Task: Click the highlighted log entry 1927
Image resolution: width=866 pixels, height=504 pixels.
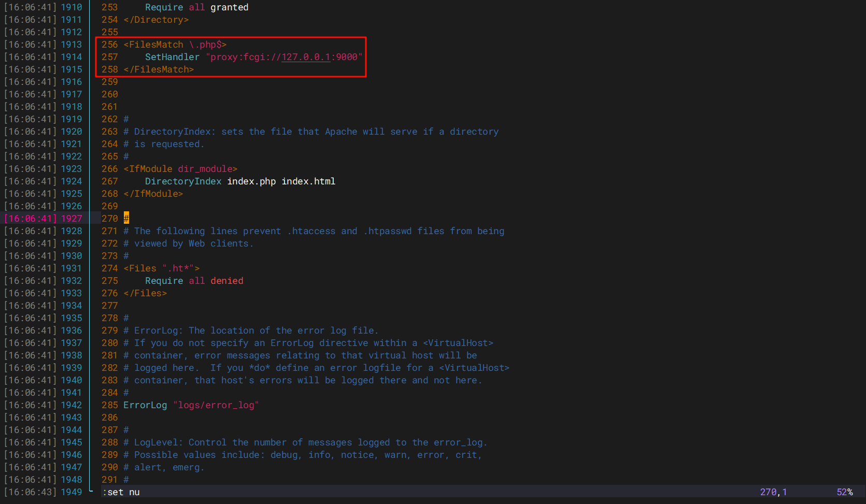Action: tap(43, 219)
